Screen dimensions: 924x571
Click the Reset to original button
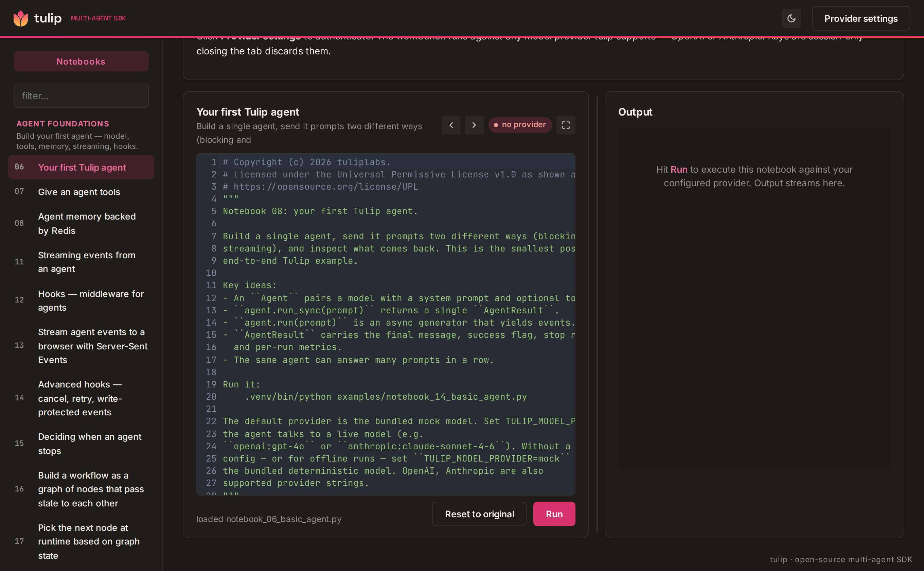click(479, 514)
